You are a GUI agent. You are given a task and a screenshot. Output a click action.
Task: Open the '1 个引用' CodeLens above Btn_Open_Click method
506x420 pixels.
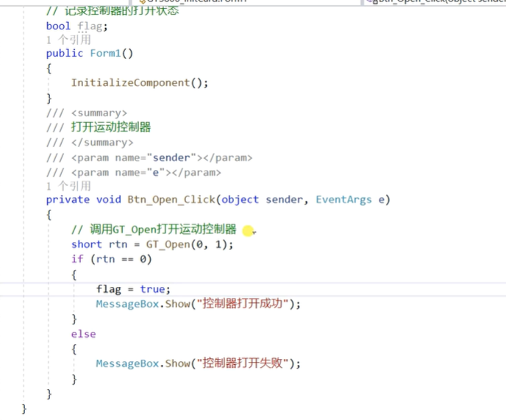[x=68, y=186]
